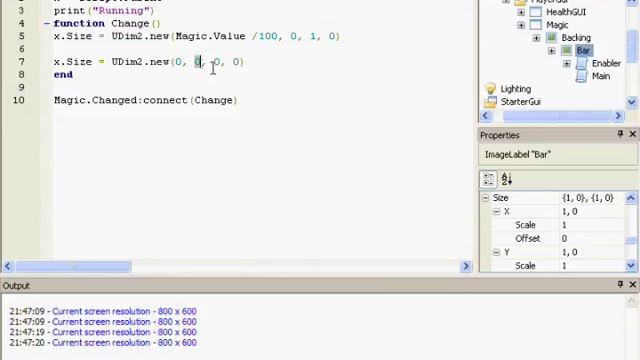The height and width of the screenshot is (360, 640).
Task: Select the Backing image label icon
Action: (551, 38)
